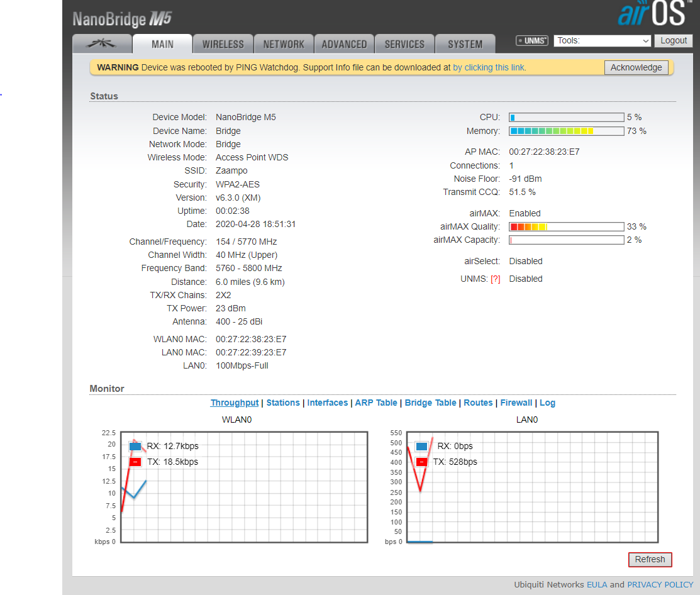Click the Noise Floor value -91 dBm
The image size is (700, 595).
pyautogui.click(x=525, y=179)
